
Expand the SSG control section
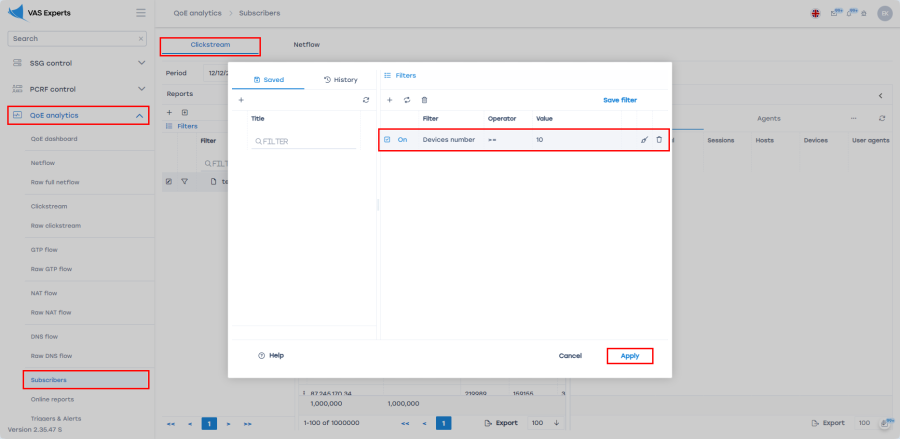coord(140,62)
